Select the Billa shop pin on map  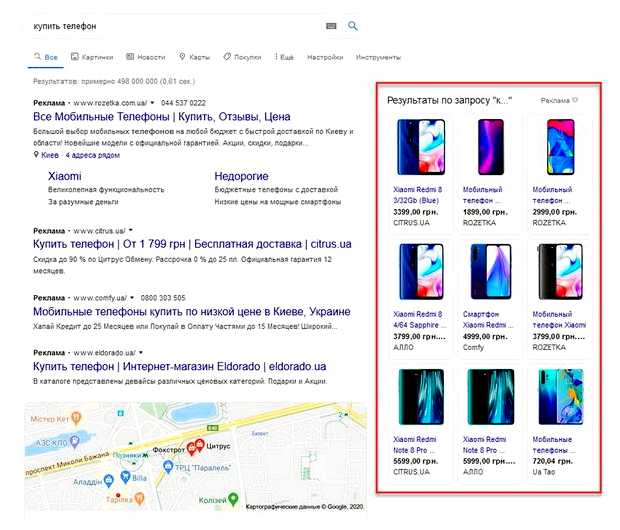pyautogui.click(x=125, y=478)
